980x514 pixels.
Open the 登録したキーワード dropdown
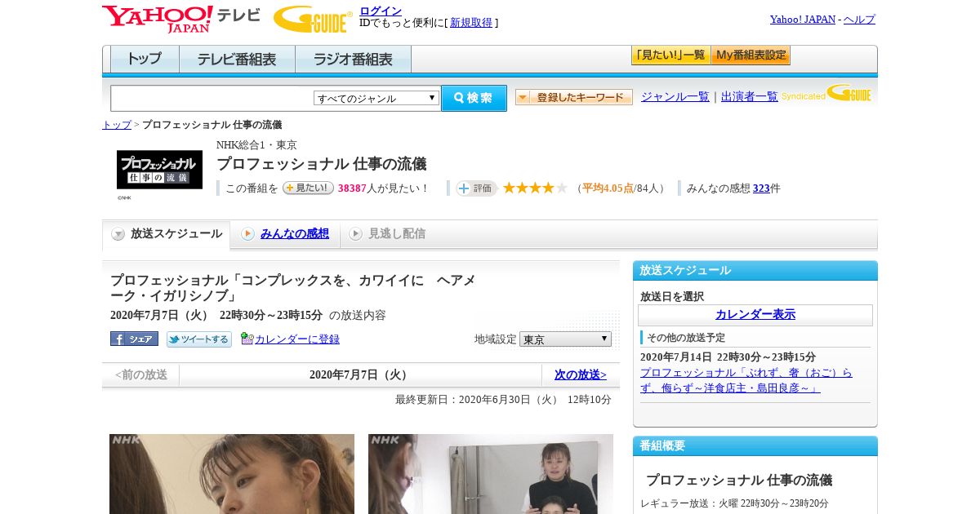click(x=573, y=97)
